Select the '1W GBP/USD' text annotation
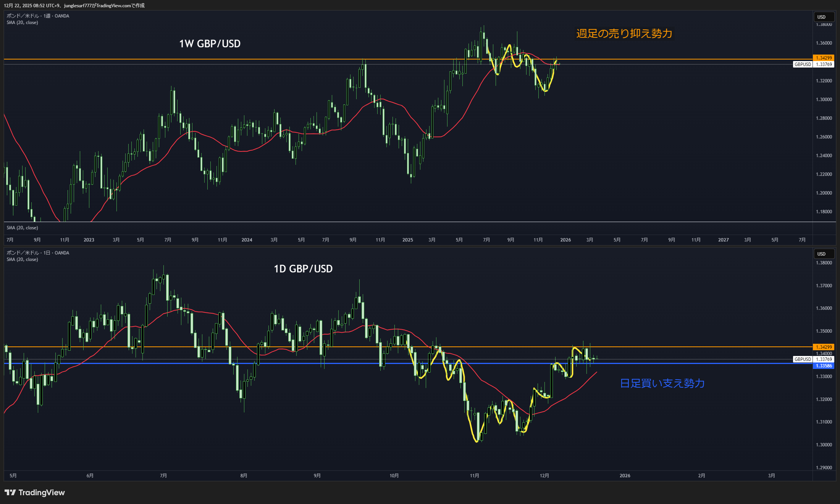The image size is (840, 504). (210, 44)
